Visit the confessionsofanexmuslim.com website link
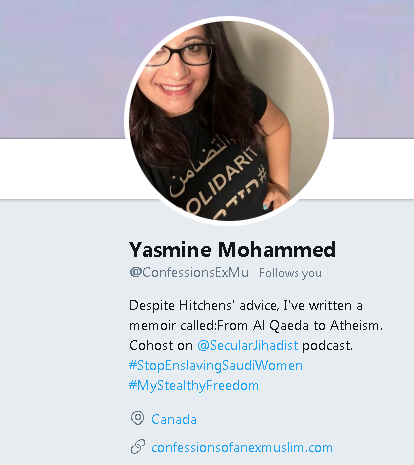 [x=242, y=447]
